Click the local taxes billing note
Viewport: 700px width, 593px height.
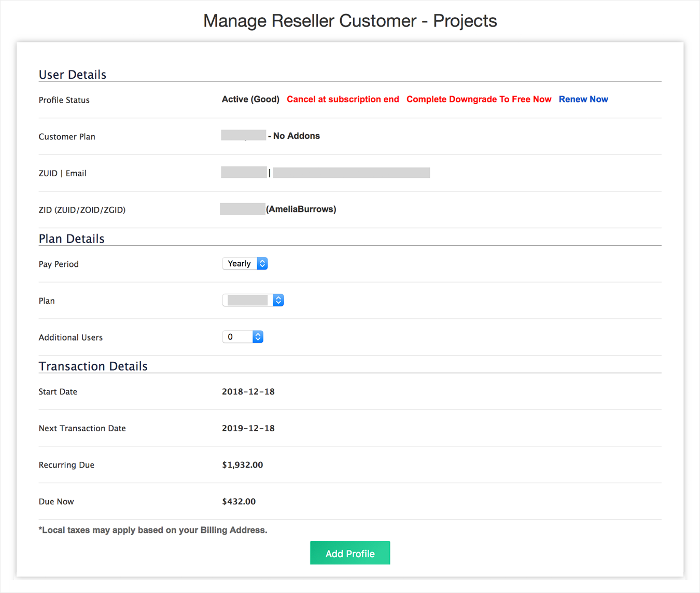click(x=153, y=530)
